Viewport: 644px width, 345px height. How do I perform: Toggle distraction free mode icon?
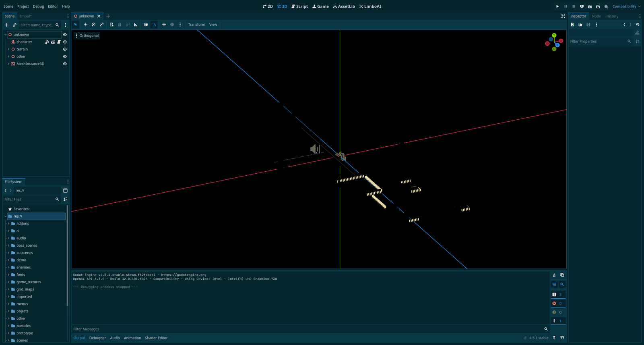click(563, 16)
